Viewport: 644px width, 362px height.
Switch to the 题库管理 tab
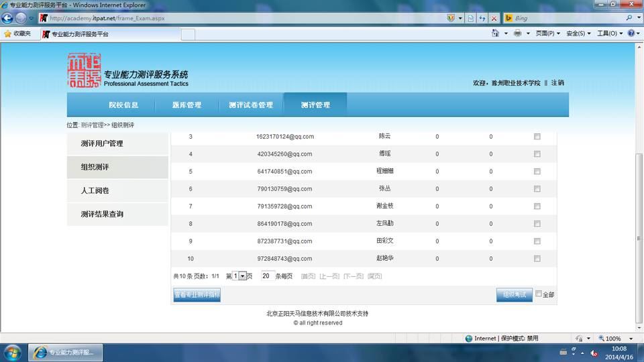tap(186, 105)
